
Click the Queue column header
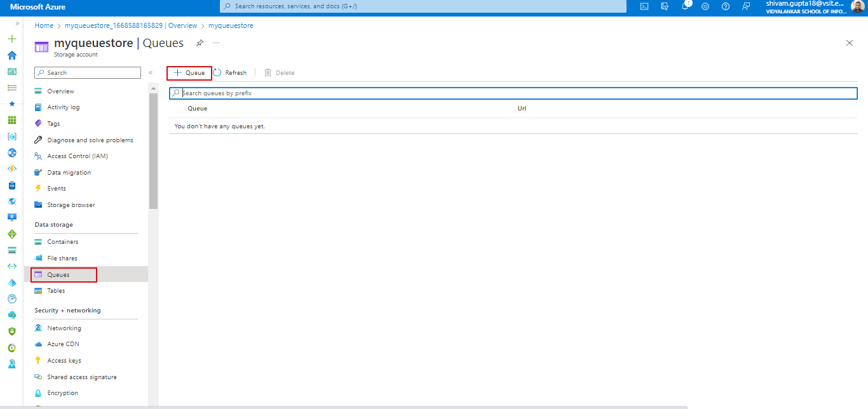click(197, 109)
